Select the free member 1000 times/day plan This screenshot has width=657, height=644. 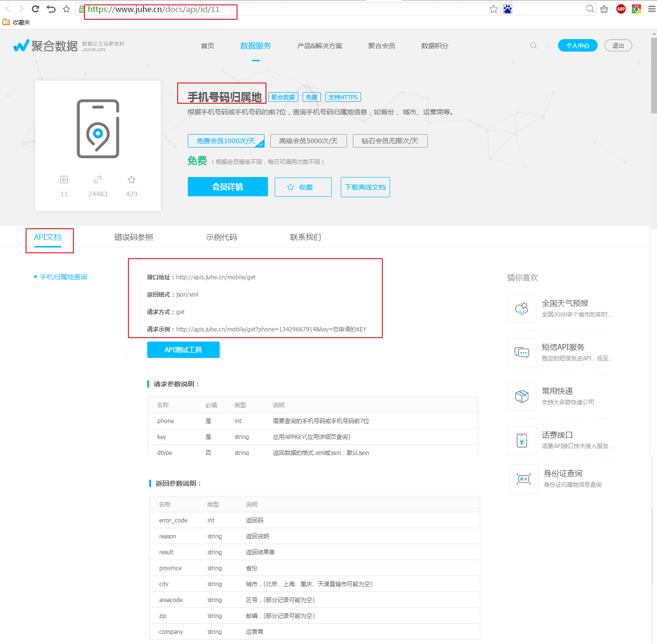(x=226, y=141)
